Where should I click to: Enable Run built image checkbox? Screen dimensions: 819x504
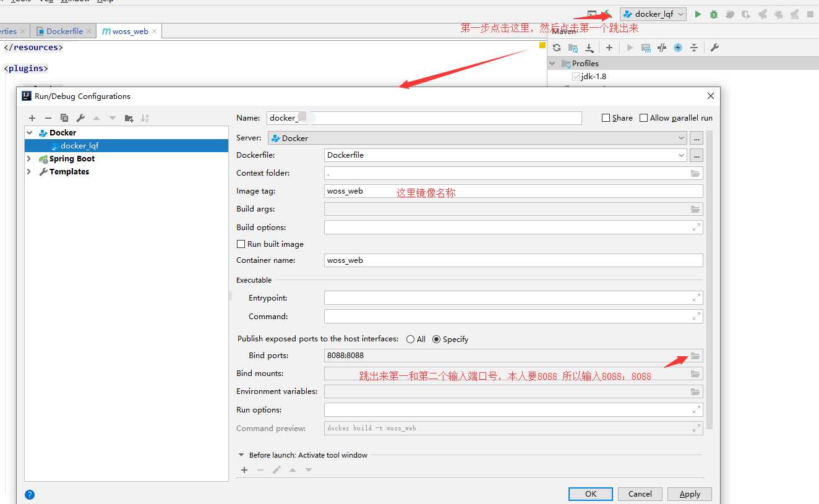pyautogui.click(x=241, y=244)
